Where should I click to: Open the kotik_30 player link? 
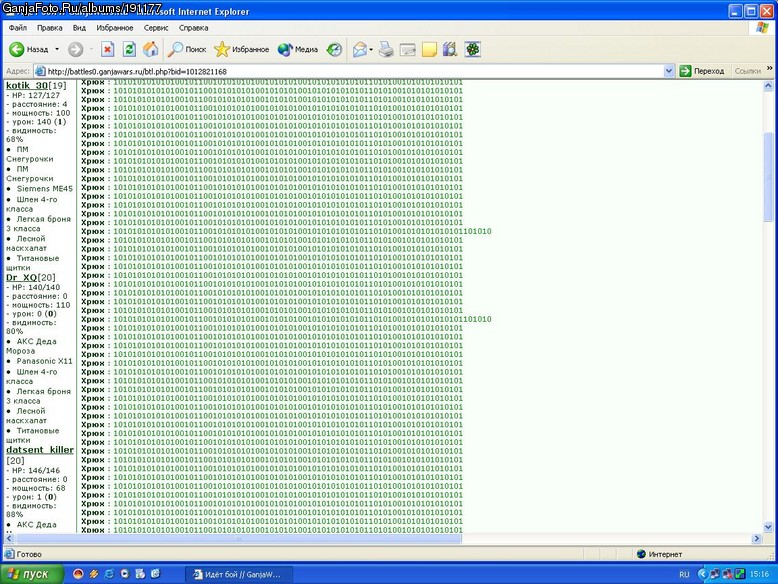(x=27, y=85)
